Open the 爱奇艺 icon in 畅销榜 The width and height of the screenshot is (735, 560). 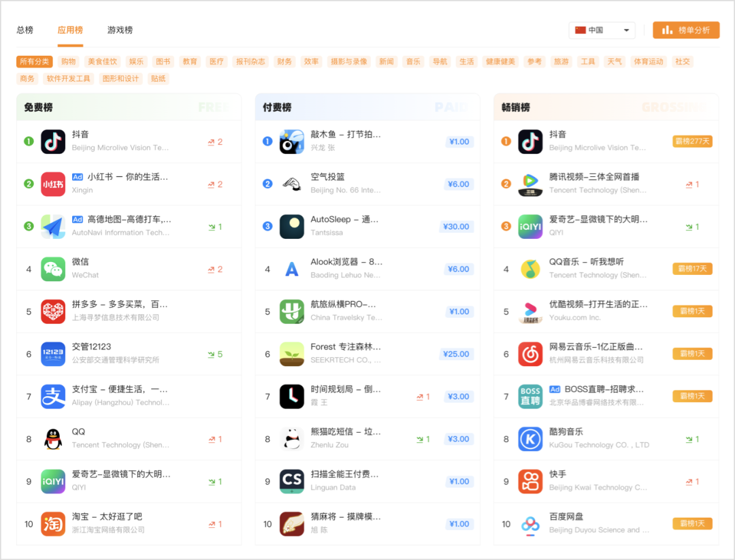(530, 227)
